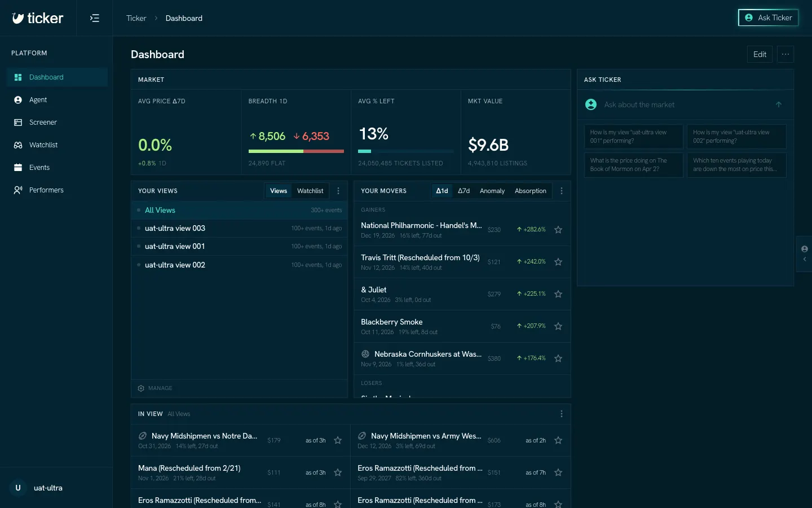Open the & Juliet mover row
The width and height of the screenshot is (812, 508).
click(462, 294)
